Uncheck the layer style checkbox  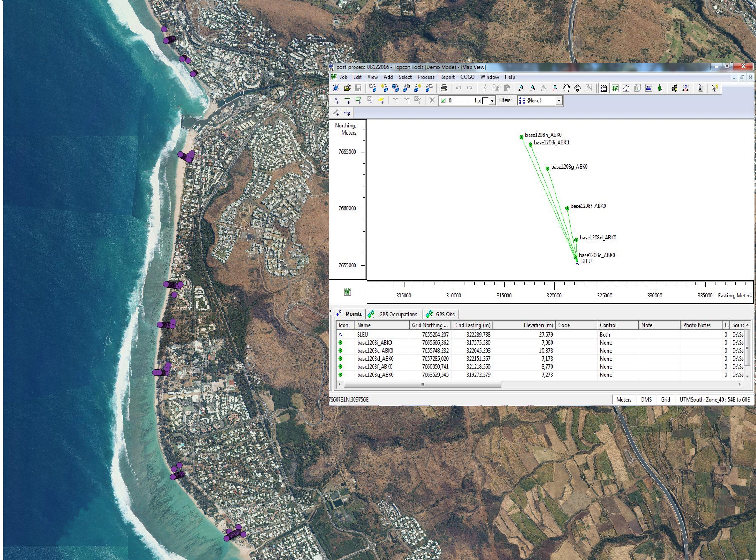(x=443, y=100)
